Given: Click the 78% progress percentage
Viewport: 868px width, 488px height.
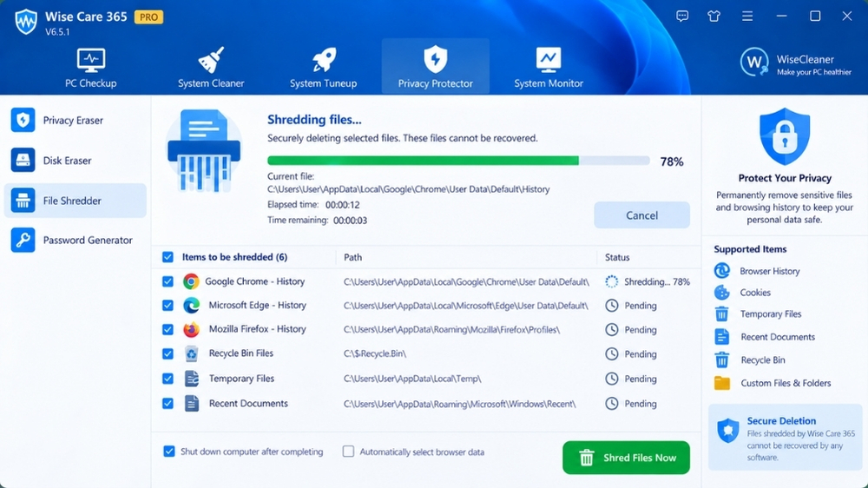Looking at the screenshot, I should pos(672,162).
